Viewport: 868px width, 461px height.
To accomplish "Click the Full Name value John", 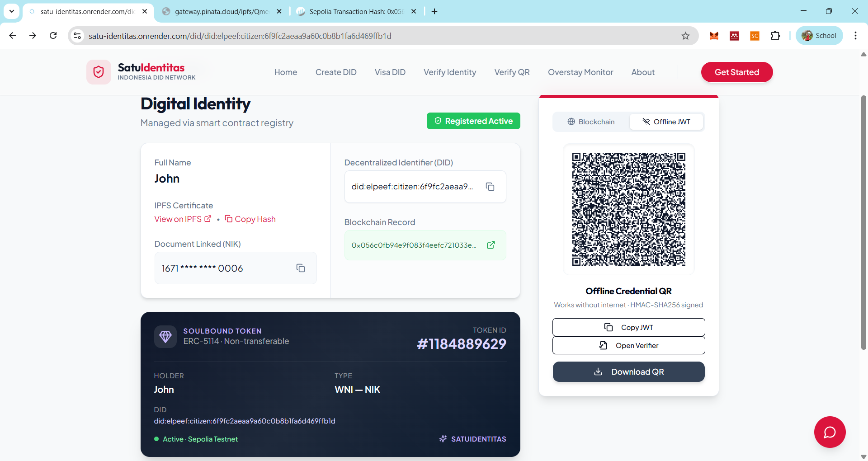I will (x=167, y=179).
